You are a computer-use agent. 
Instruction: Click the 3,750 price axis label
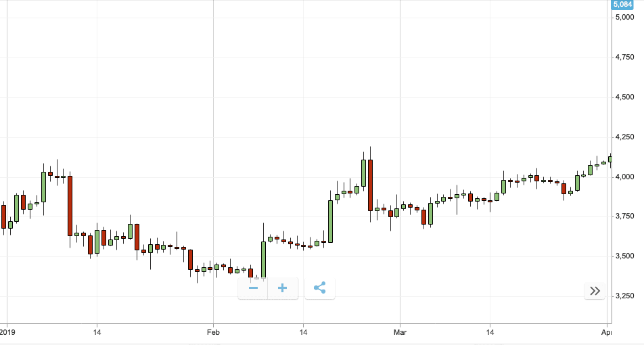click(x=624, y=216)
